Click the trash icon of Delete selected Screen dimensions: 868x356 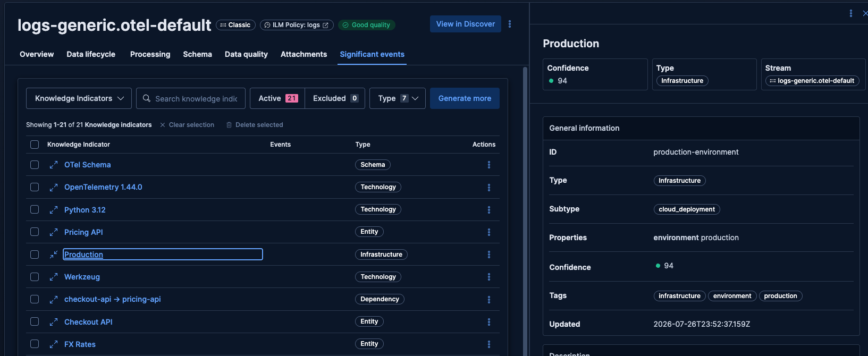(x=229, y=125)
